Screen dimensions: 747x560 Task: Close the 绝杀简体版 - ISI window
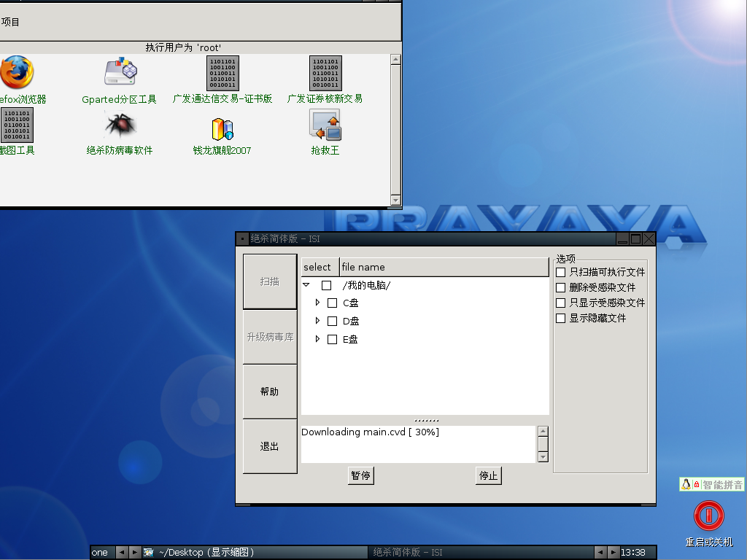pos(649,238)
